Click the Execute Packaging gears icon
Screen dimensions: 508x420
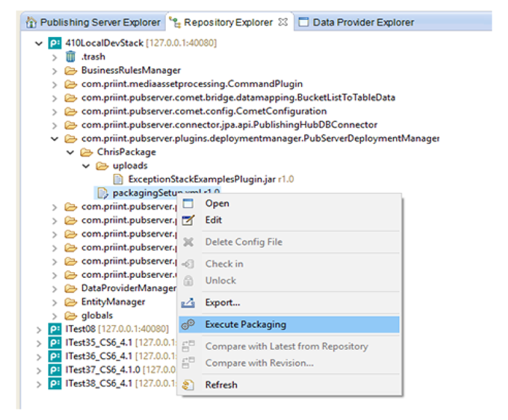click(x=188, y=325)
